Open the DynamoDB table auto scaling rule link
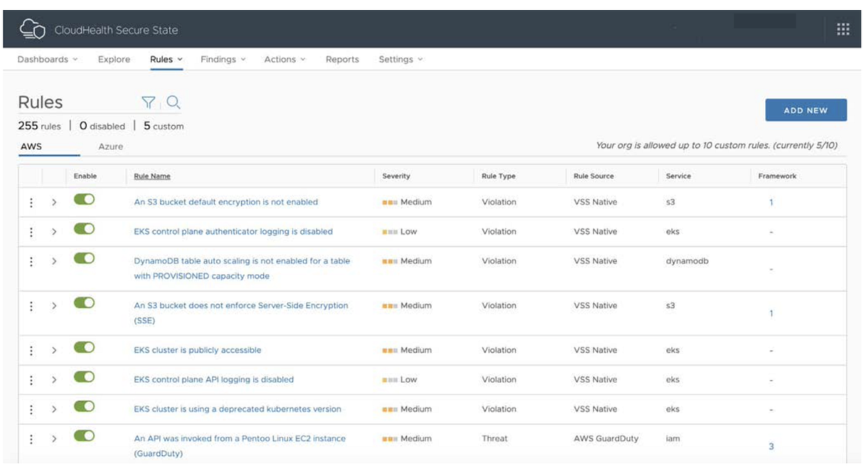 coord(242,268)
